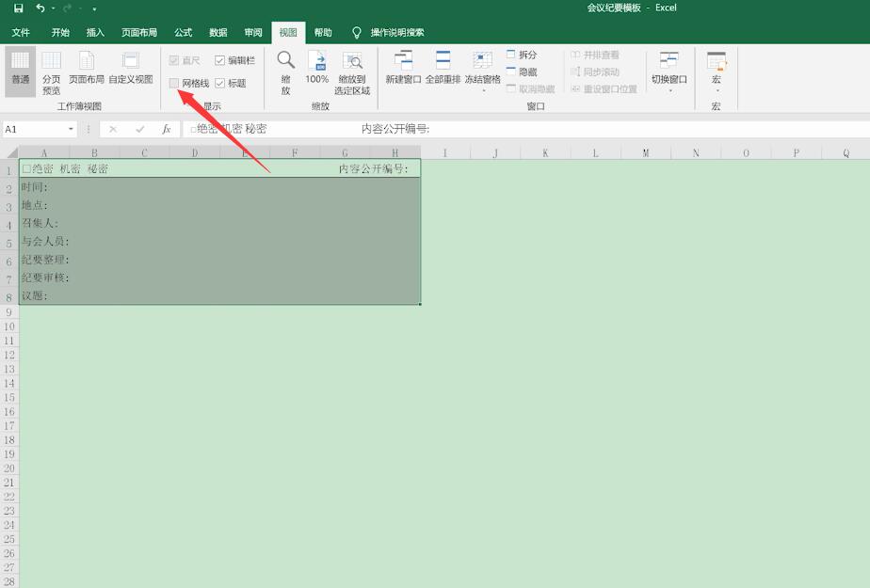Open 自定义视图 custom views

131,69
